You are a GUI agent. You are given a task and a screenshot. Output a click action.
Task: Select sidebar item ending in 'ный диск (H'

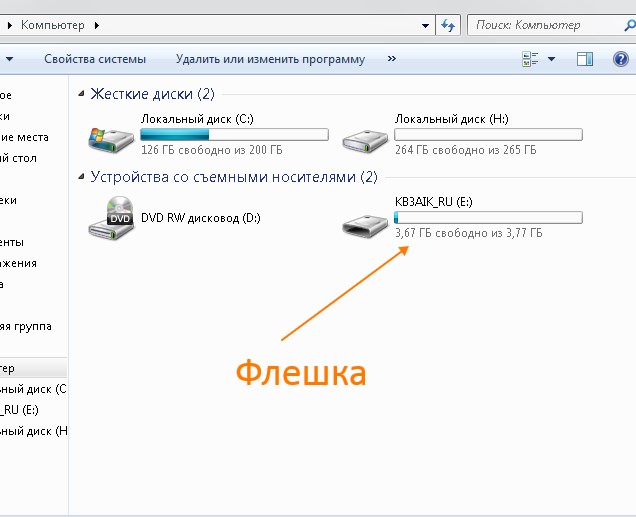point(34,431)
